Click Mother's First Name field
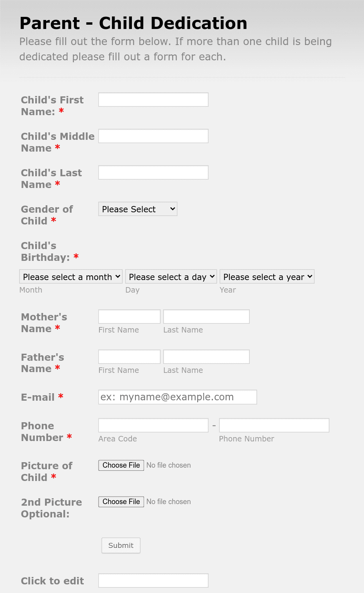Viewport: 364px width, 593px height. click(129, 316)
